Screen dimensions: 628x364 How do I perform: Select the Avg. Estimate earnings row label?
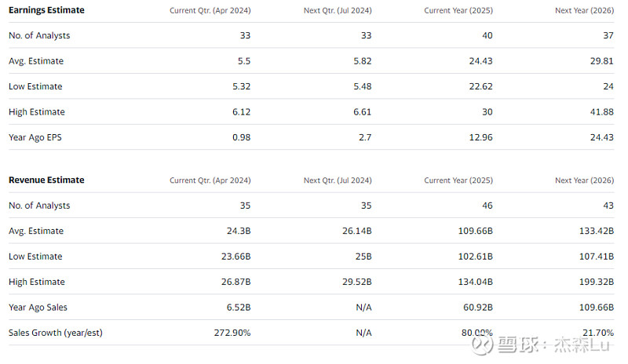36,61
